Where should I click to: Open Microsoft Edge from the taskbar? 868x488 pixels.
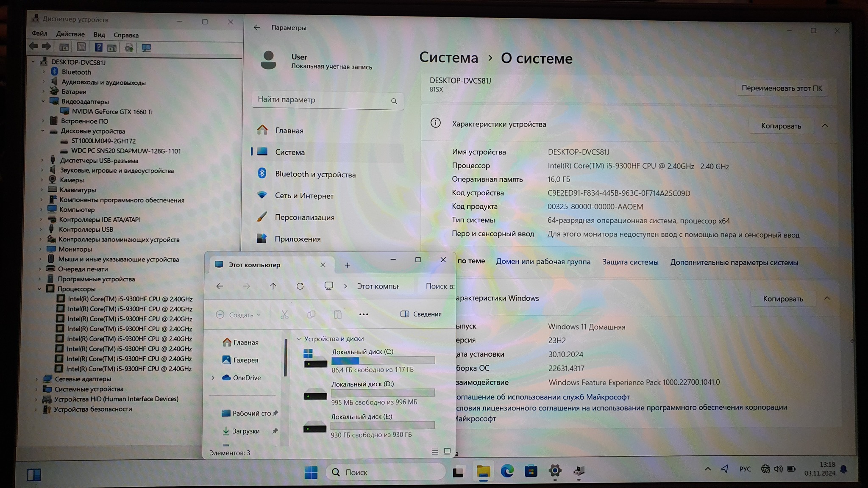tap(507, 471)
